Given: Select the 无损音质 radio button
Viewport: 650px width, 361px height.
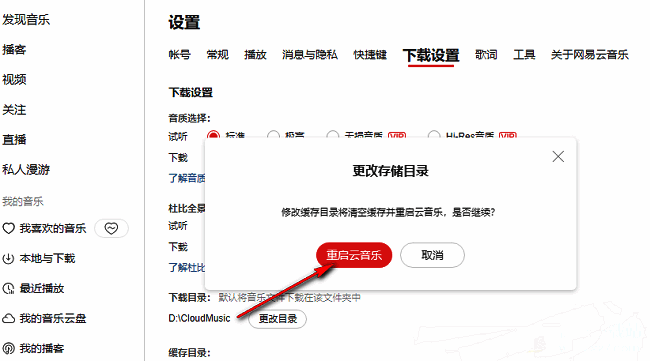Looking at the screenshot, I should click(332, 135).
